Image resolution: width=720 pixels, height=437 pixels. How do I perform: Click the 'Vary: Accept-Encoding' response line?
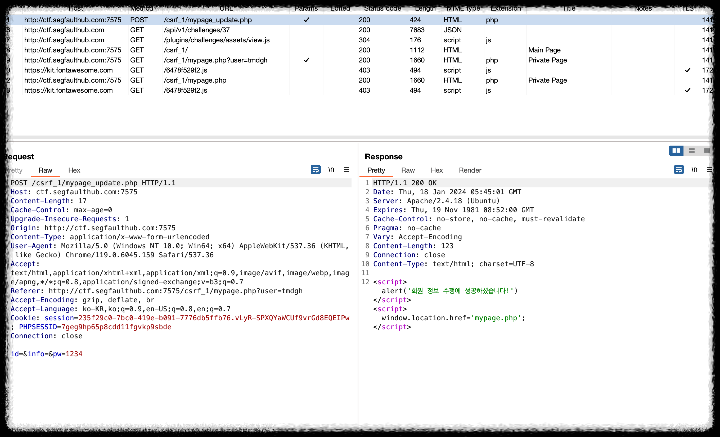[x=417, y=237]
